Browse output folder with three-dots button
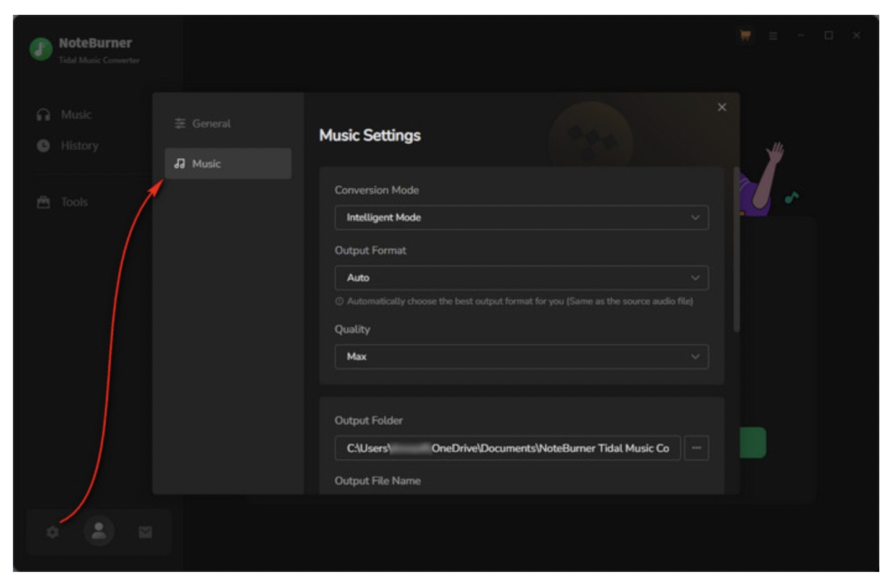 (697, 448)
